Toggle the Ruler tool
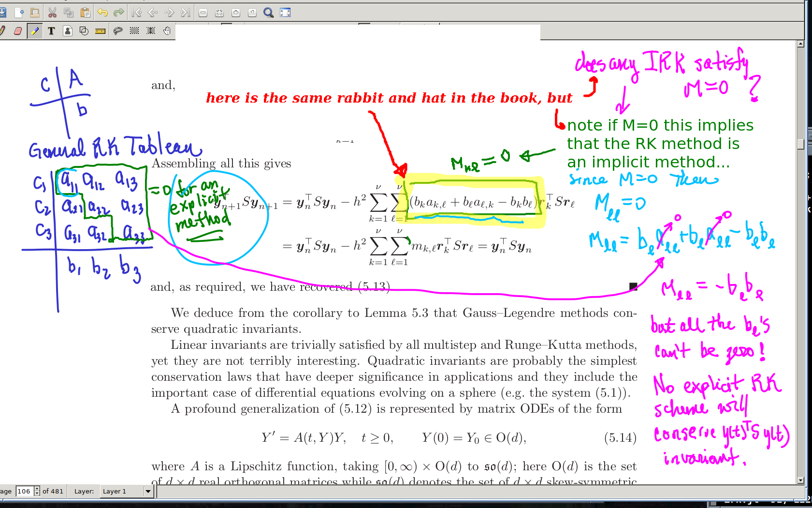 pyautogui.click(x=101, y=31)
